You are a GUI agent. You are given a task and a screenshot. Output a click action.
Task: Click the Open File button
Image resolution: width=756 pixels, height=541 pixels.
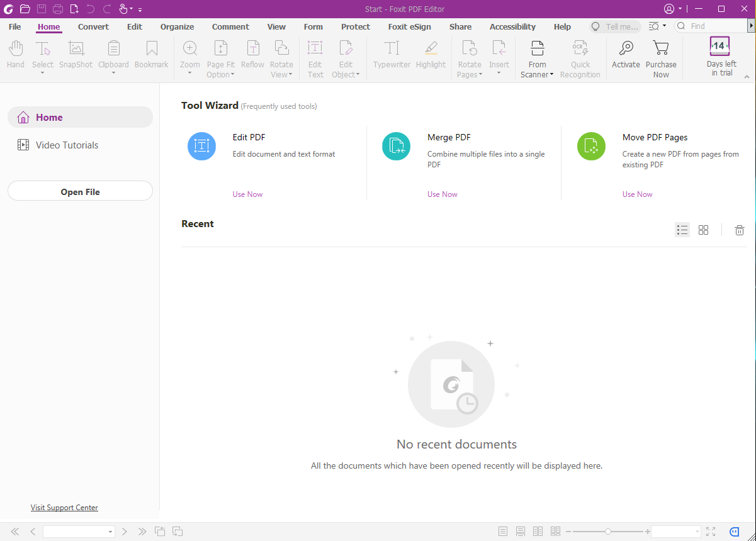tap(80, 191)
